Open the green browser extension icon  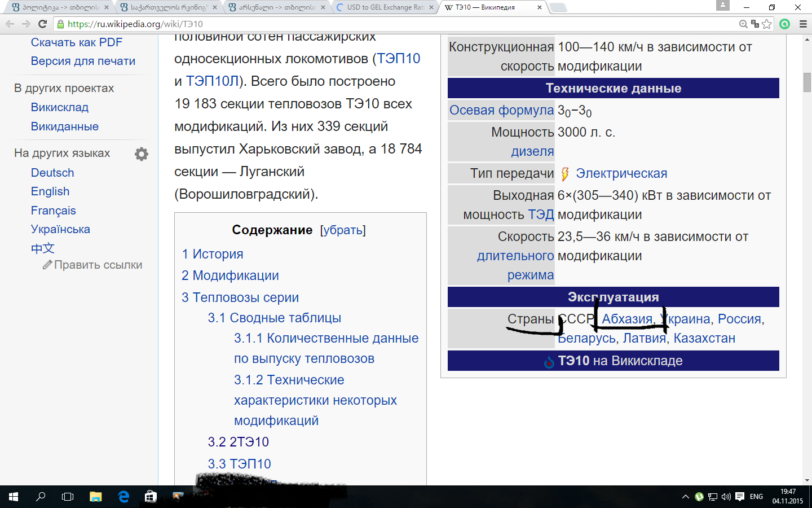pos(784,24)
